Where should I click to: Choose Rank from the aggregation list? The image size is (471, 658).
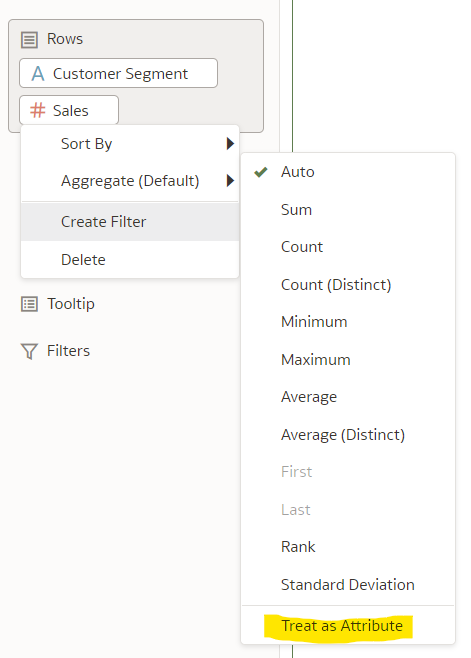[348, 546]
